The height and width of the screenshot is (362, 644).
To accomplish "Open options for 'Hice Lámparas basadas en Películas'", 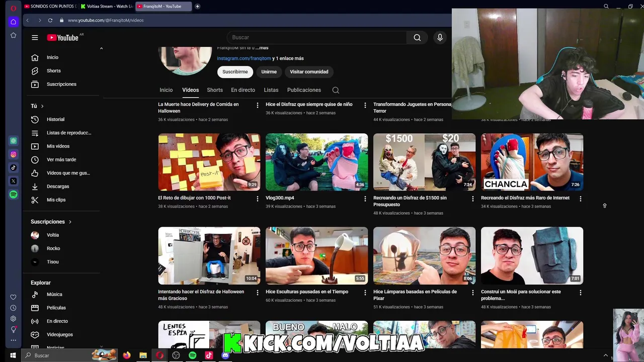I will click(x=472, y=293).
